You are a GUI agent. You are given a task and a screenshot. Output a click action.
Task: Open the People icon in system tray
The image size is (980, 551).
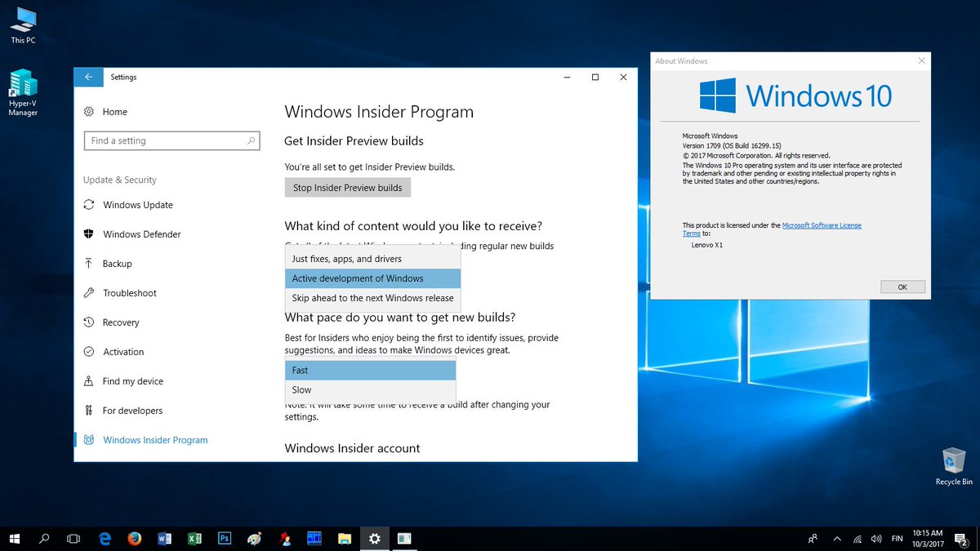(x=813, y=539)
